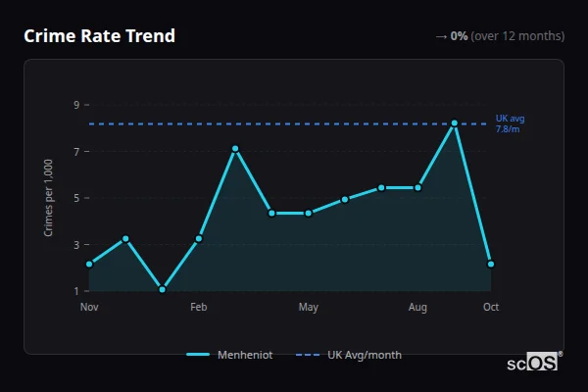Click the Aug x-axis label
This screenshot has height=392, width=588.
(x=417, y=307)
